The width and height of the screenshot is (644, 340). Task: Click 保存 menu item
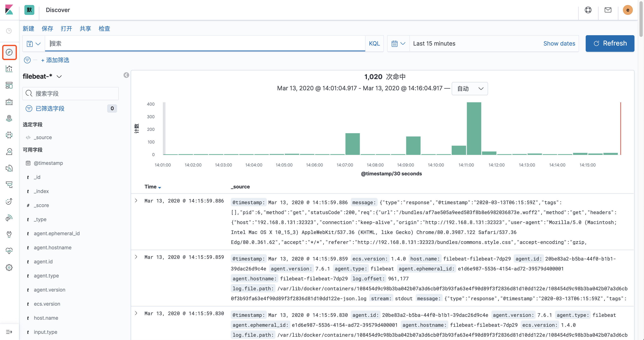pos(48,29)
